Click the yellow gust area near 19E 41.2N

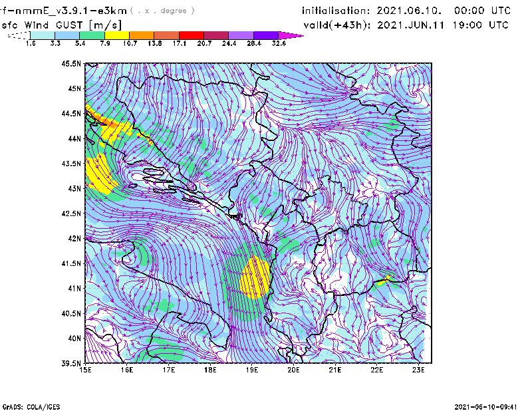255,277
